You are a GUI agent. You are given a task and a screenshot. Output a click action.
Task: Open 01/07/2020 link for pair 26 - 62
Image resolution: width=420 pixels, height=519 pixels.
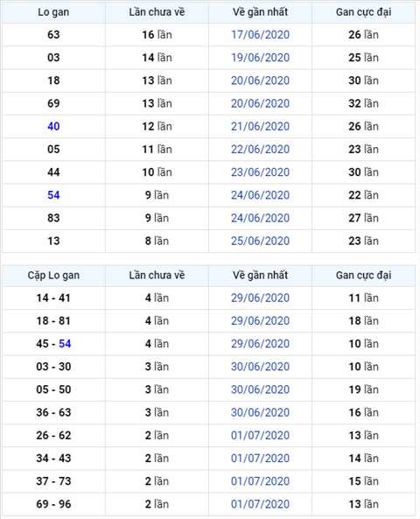tap(260, 435)
